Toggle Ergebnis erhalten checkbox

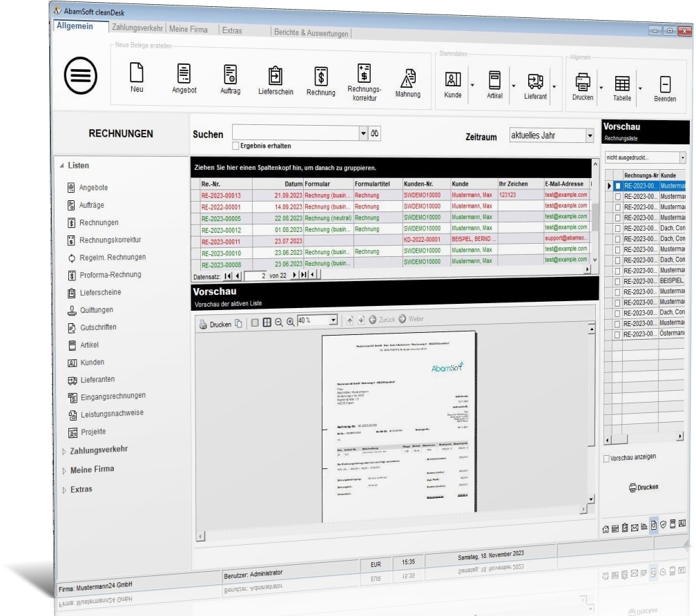[x=235, y=146]
